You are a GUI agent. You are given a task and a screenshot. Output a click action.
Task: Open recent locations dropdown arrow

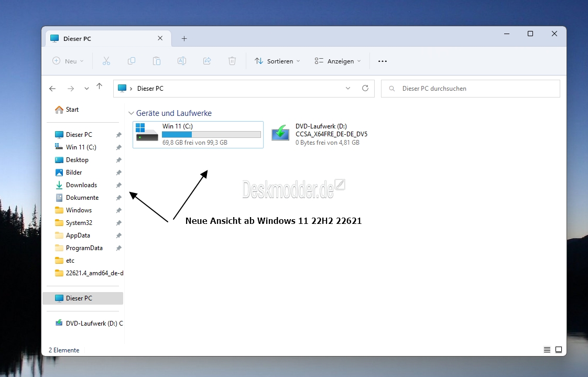[86, 89]
